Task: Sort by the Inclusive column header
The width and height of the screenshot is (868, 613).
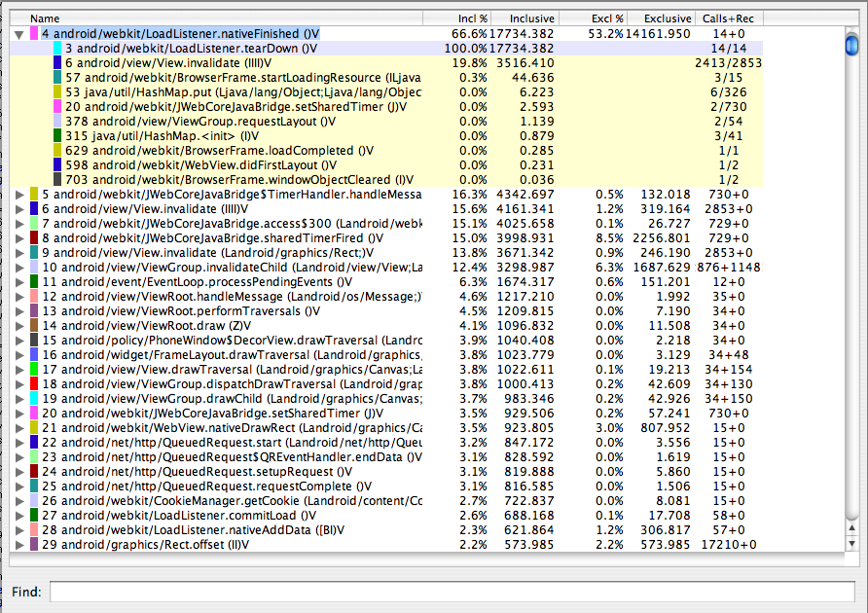Action: pyautogui.click(x=530, y=18)
